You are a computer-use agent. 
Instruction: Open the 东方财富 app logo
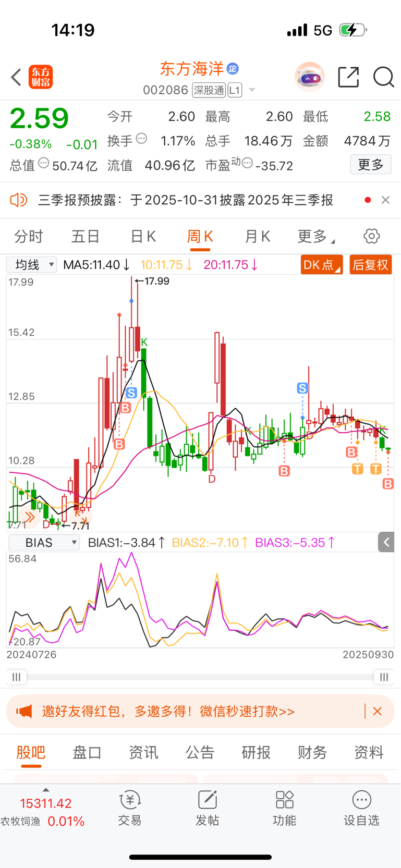[41, 77]
